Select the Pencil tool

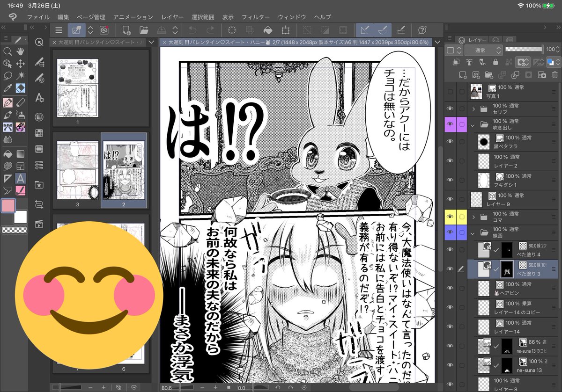coord(21,102)
